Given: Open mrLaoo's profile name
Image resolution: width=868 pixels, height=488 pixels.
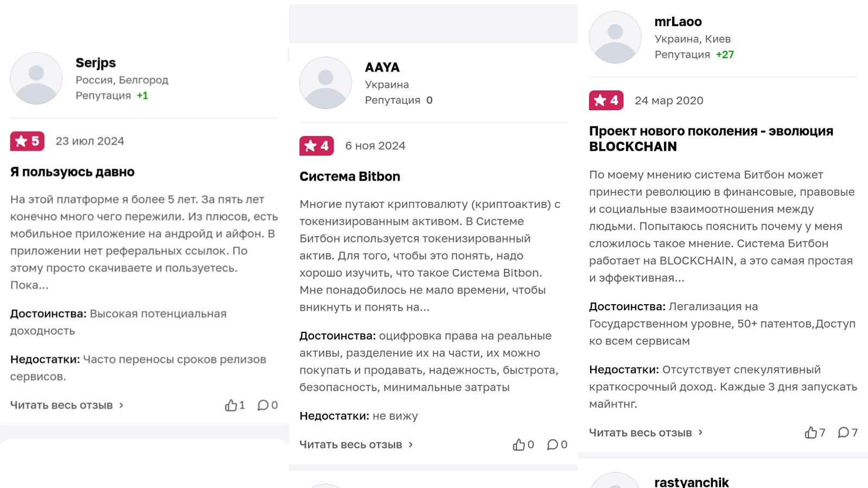Looking at the screenshot, I should coord(678,21).
